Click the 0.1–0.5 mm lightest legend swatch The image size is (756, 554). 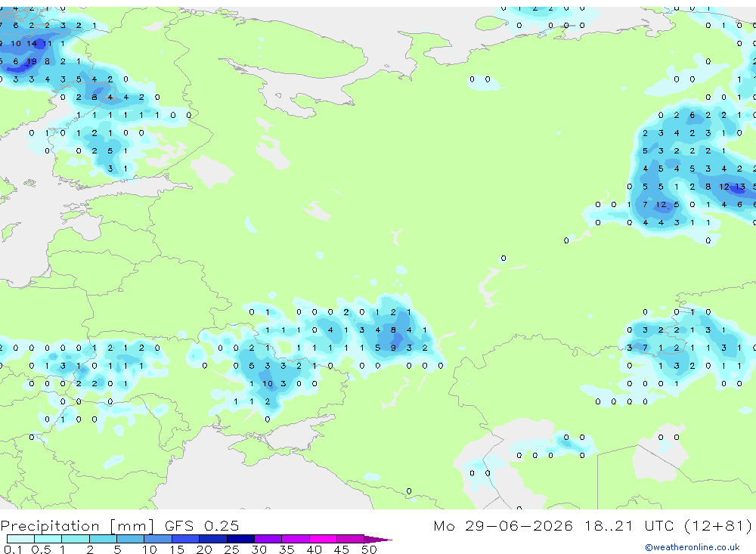(x=20, y=539)
